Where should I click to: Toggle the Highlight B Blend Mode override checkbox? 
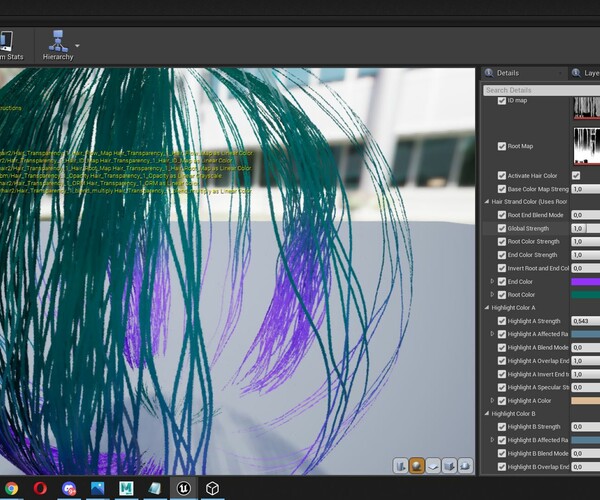502,453
